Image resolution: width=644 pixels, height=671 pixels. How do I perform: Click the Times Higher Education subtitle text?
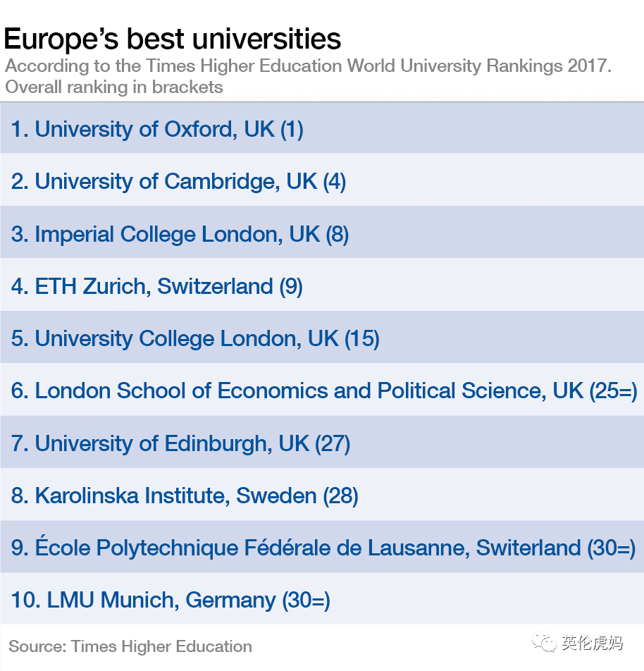point(308,66)
